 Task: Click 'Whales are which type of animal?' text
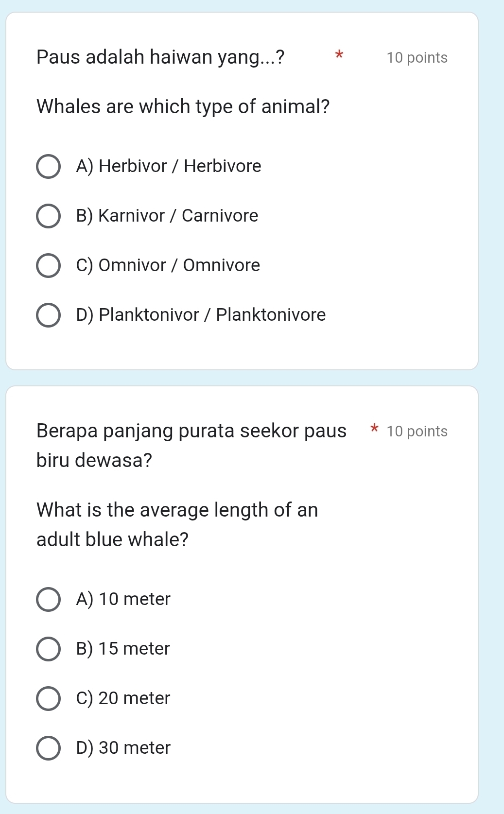(x=183, y=106)
